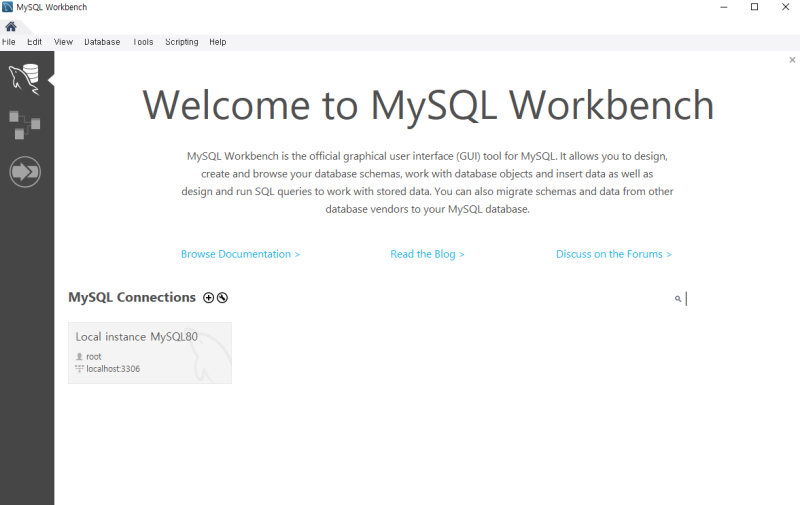Open the Migration wizard sidebar icon

click(x=24, y=172)
